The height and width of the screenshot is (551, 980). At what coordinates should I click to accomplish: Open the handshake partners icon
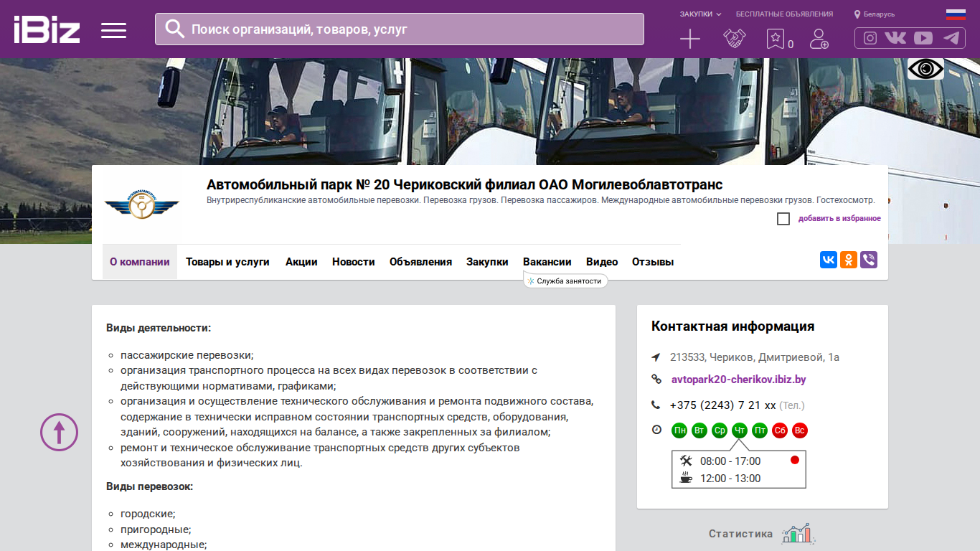(x=733, y=39)
